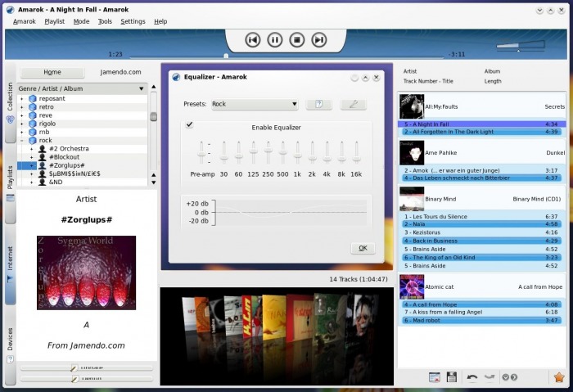Screen dimensions: 573x392
Task: Switch to the Internet sidebar tab
Action: coord(10,264)
